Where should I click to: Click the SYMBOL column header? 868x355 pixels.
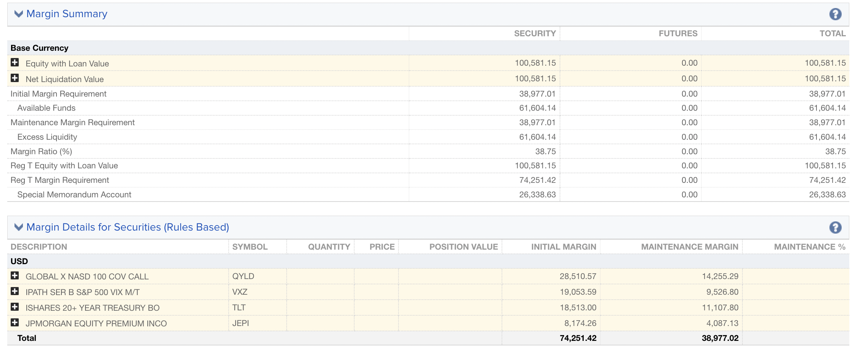tap(250, 247)
